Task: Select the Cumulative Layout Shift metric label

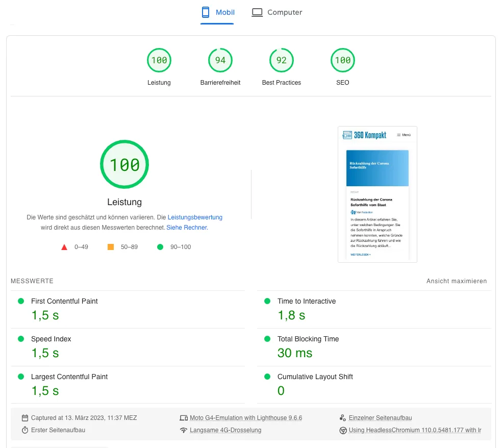Action: tap(315, 377)
